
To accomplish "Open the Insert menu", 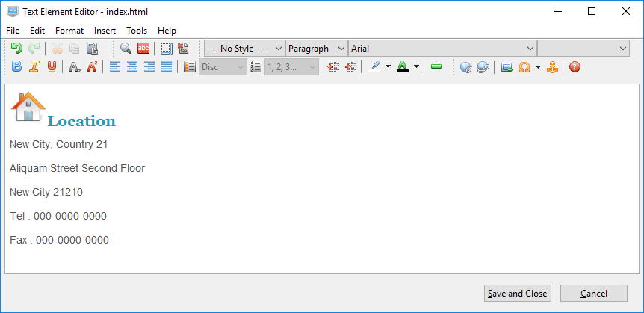I will pyautogui.click(x=105, y=31).
